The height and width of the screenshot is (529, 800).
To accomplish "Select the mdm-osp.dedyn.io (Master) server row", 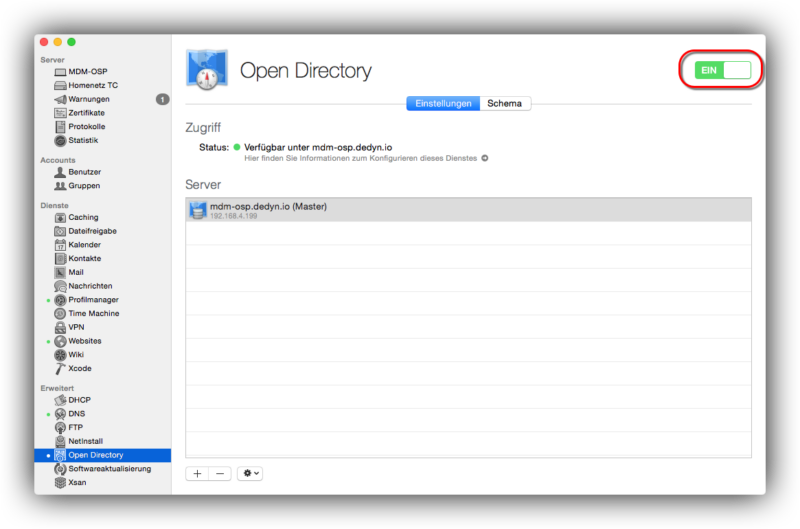I will pos(468,210).
